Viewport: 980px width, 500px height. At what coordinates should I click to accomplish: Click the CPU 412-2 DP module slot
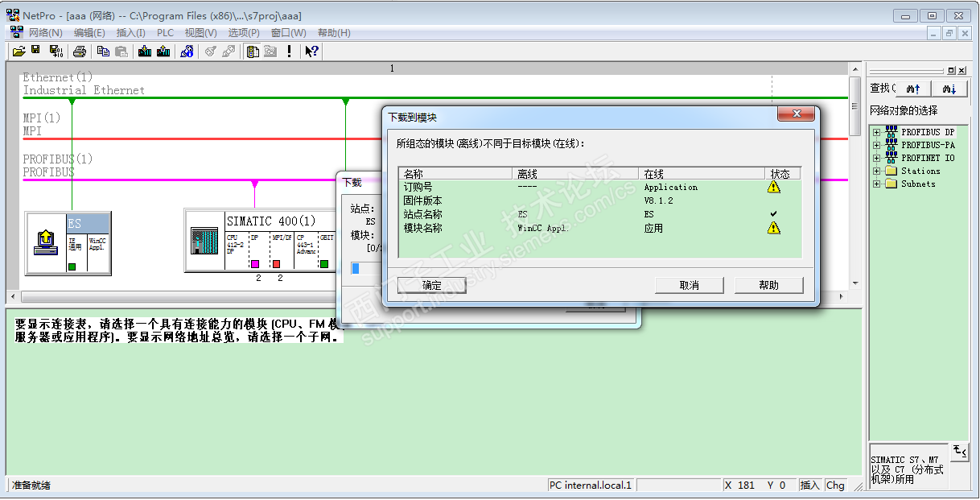pyautogui.click(x=237, y=251)
